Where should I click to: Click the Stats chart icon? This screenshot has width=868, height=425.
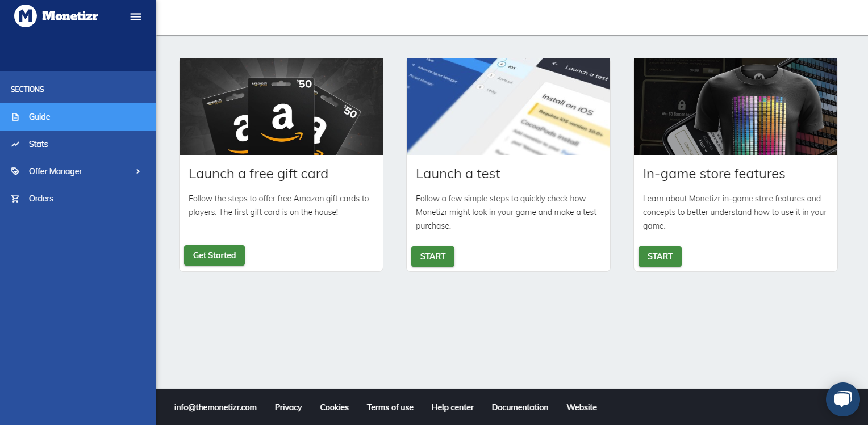15,144
